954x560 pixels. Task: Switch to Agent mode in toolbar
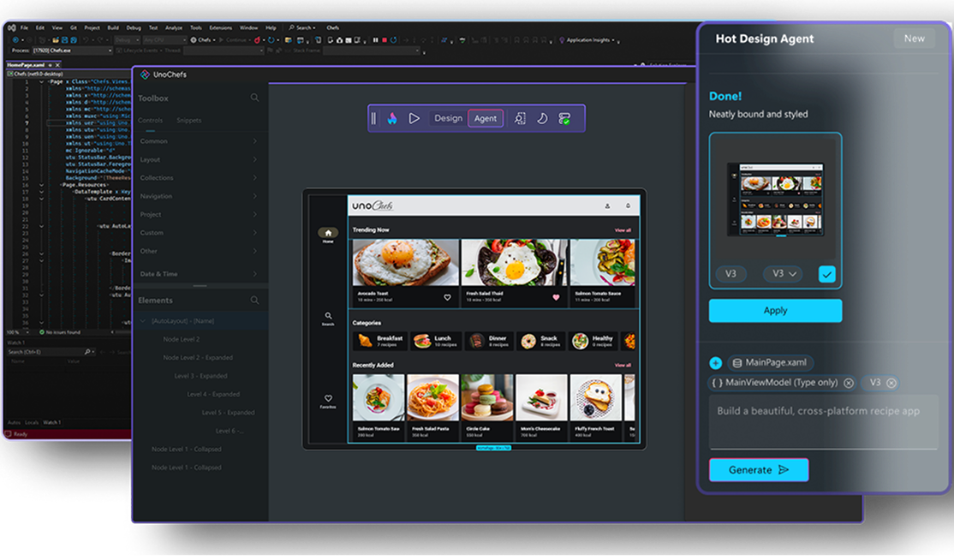click(x=486, y=118)
